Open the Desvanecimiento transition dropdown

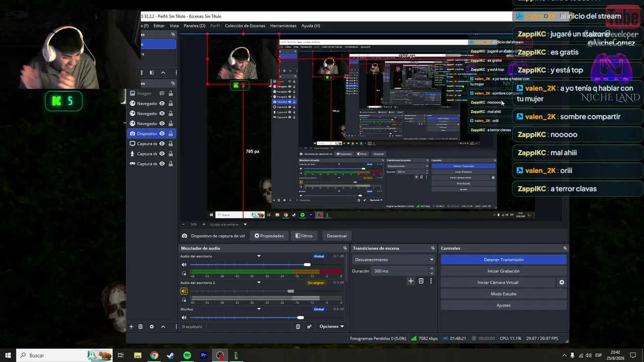tap(393, 260)
